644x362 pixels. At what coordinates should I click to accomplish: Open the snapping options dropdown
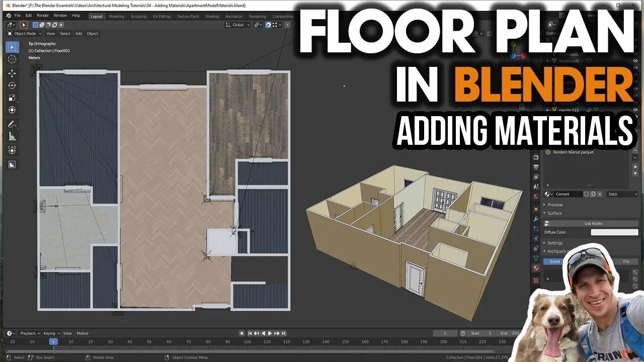click(277, 25)
